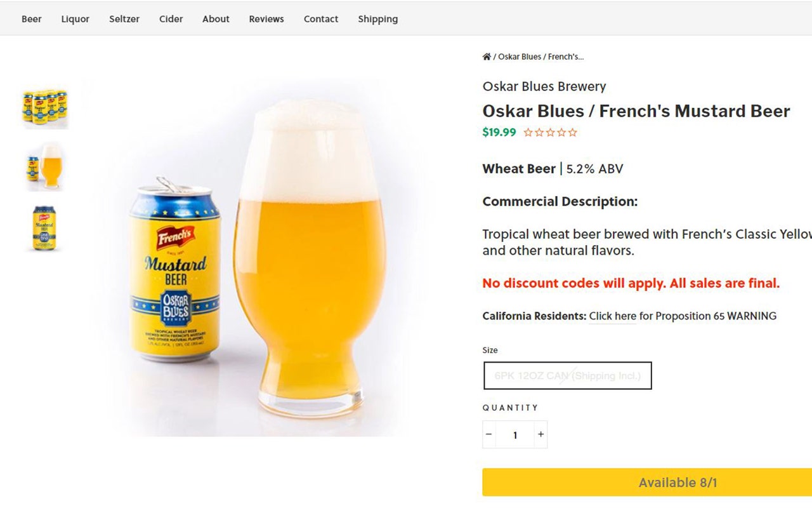Click the Proposition 65 'Click here' link
This screenshot has height=508, width=812.
(x=612, y=316)
